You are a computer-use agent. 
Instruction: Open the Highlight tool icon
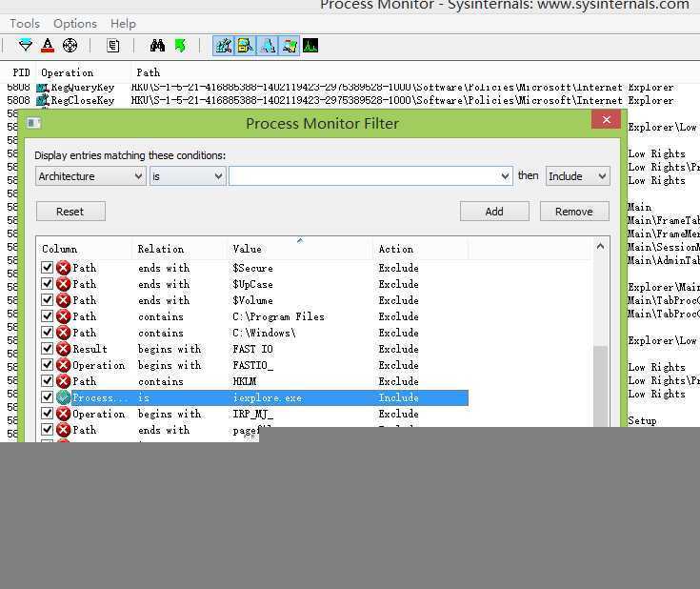click(x=48, y=45)
